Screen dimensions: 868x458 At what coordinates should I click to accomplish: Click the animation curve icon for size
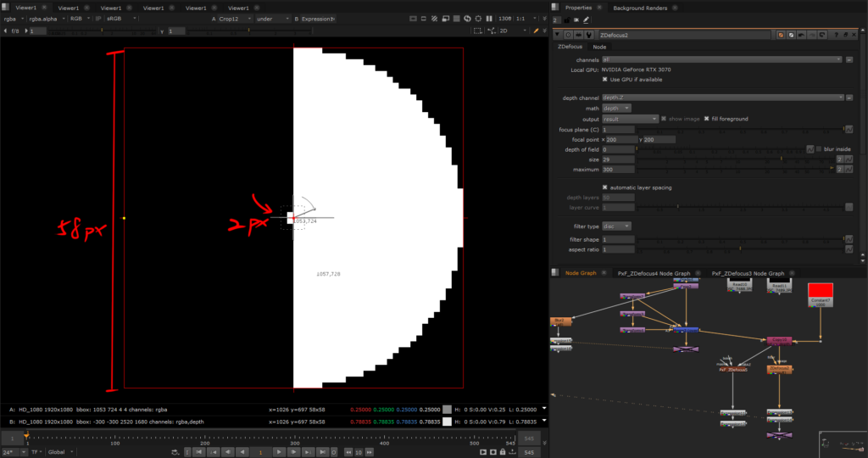point(849,159)
